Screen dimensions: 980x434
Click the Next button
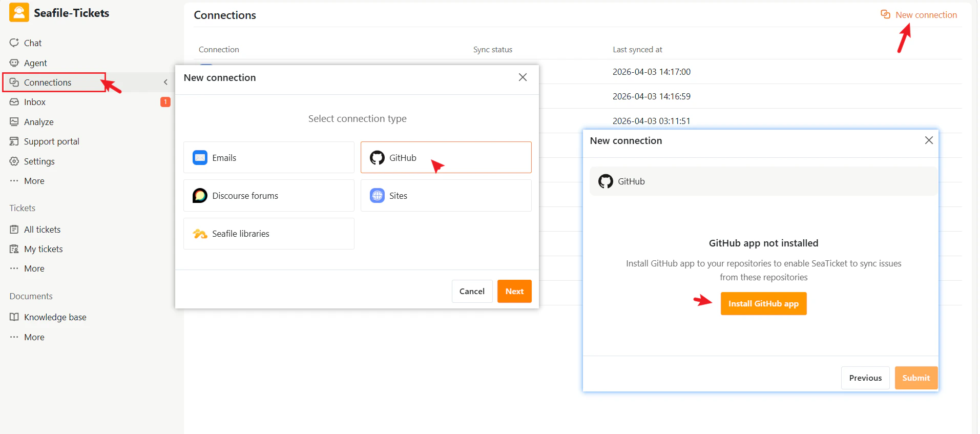tap(514, 291)
